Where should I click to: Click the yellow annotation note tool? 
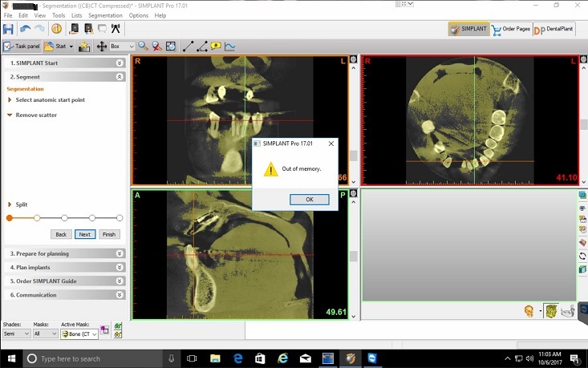215,47
